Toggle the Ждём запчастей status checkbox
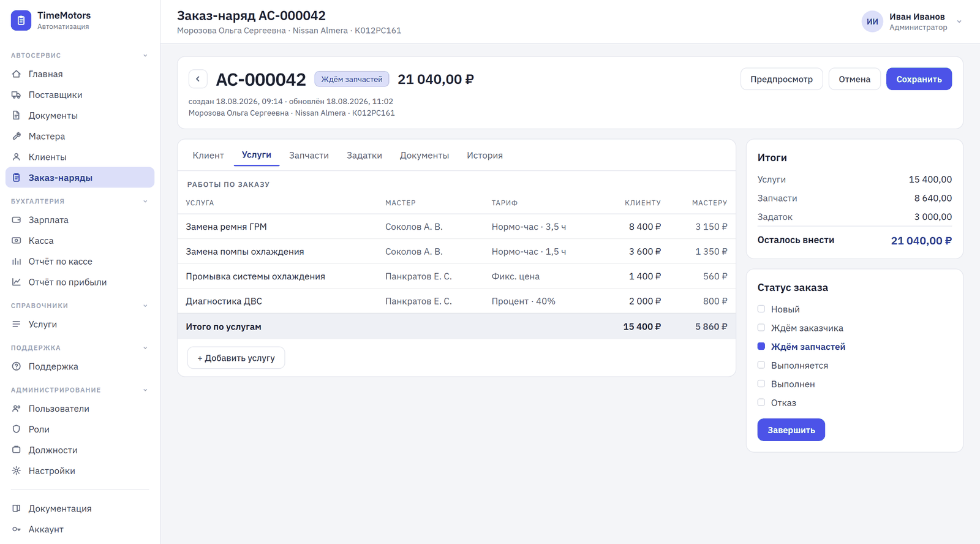The image size is (980, 544). 761,347
